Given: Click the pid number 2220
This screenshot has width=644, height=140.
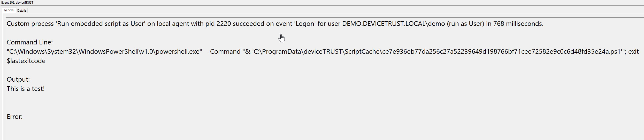Looking at the screenshot, I should point(224,24).
